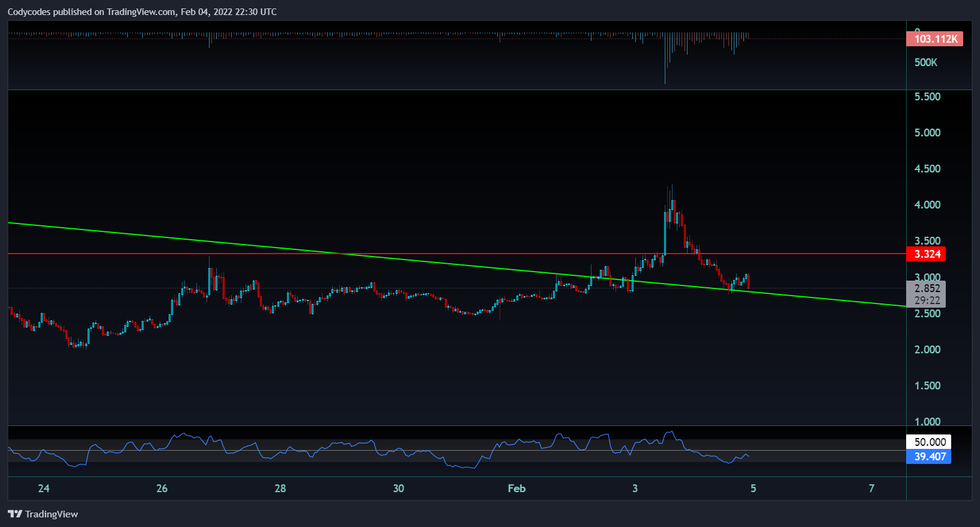980x527 pixels.
Task: Click date label 26 on time axis
Action: click(x=162, y=489)
